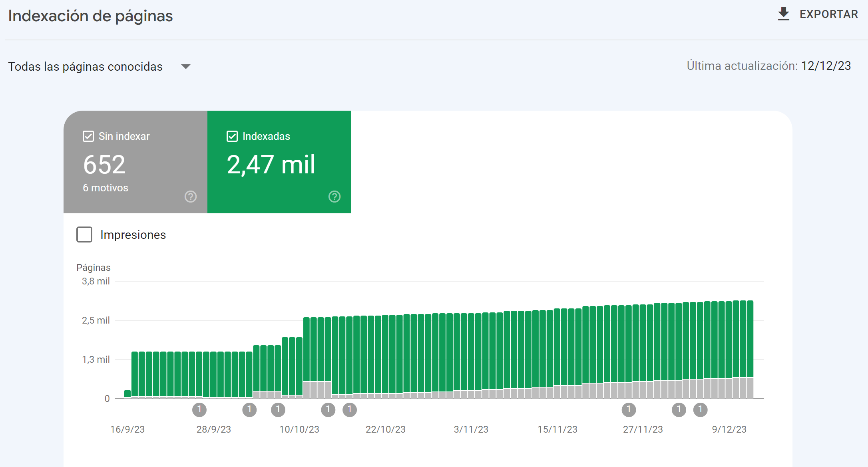Click the Export download icon
The image size is (868, 467).
click(783, 14)
